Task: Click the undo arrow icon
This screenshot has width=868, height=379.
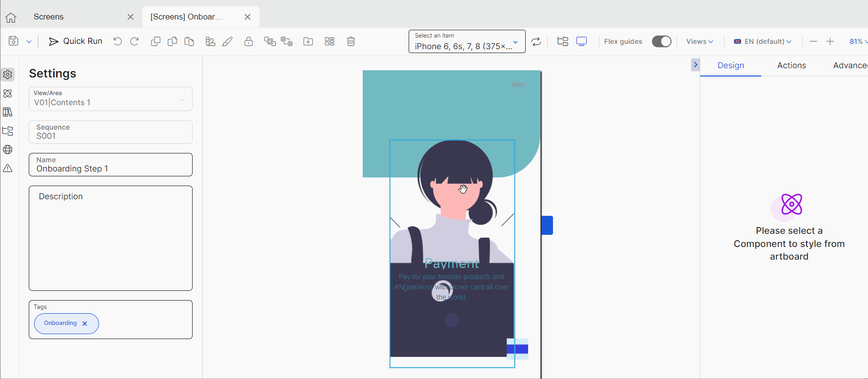Action: tap(118, 41)
